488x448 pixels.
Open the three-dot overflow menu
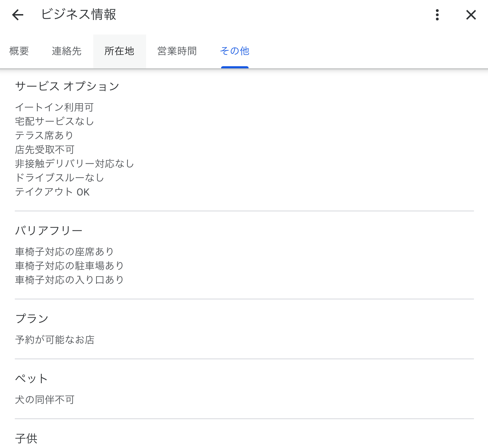pos(437,15)
